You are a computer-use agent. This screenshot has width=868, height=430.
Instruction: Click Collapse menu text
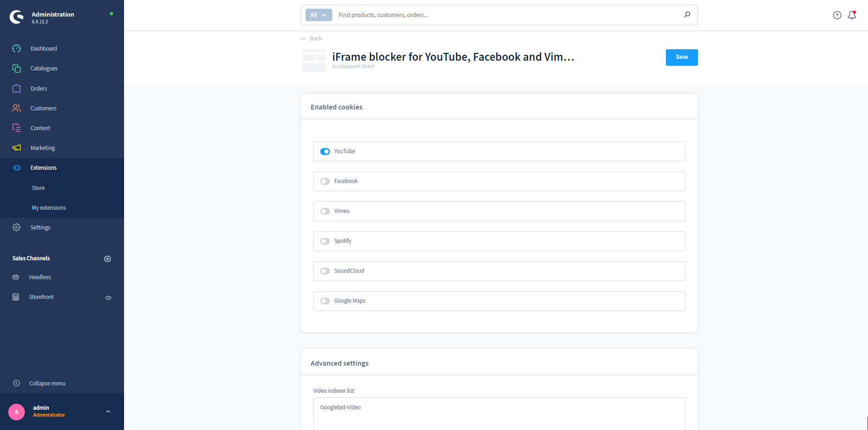coord(47,383)
